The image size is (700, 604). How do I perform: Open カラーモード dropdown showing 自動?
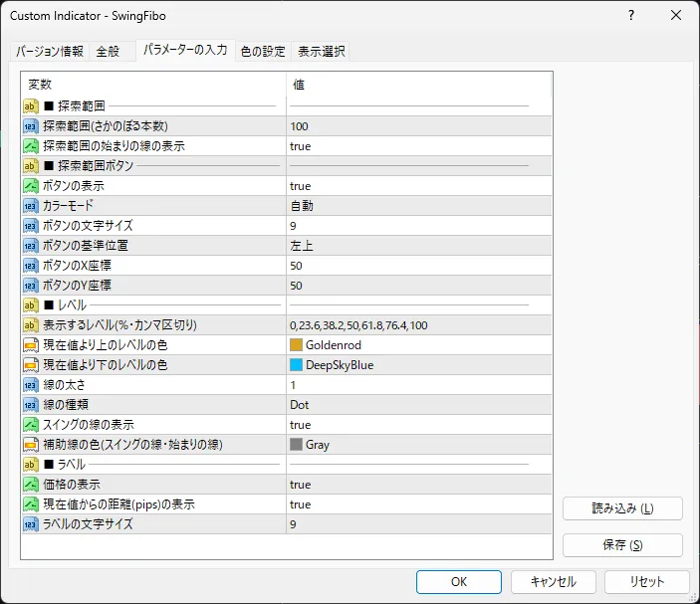tap(419, 206)
